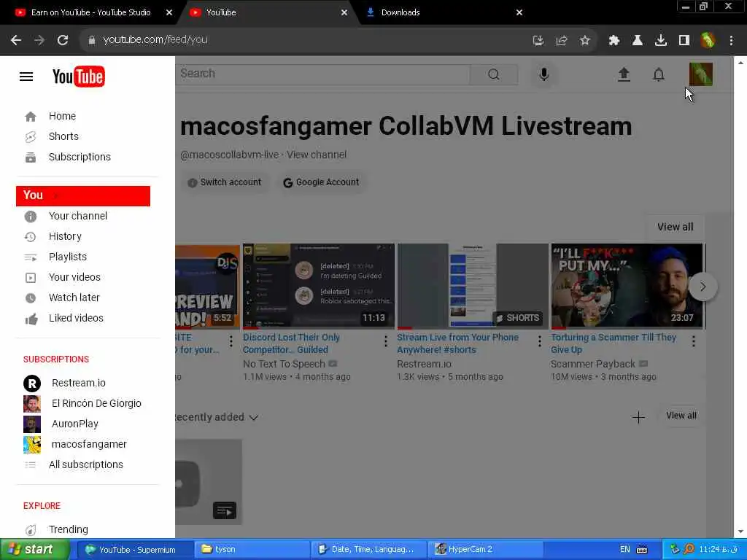Open Discord Lost Their Only Competitor thumbnail
This screenshot has width=747, height=560.
click(x=319, y=286)
